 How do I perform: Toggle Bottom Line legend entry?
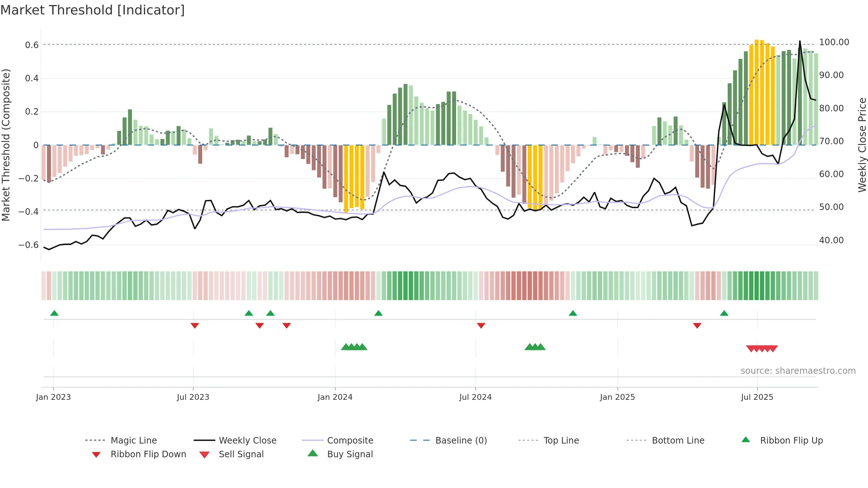[x=665, y=440]
